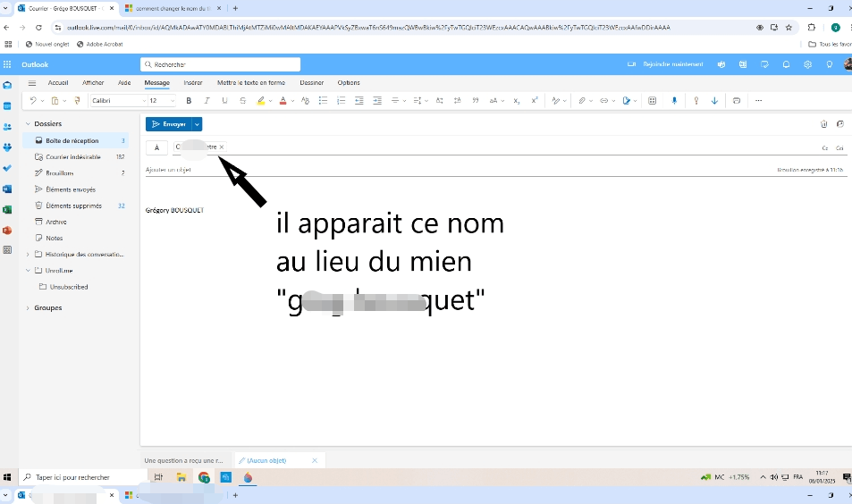The width and height of the screenshot is (852, 504).
Task: Set low importance down arrow
Action: click(x=714, y=100)
